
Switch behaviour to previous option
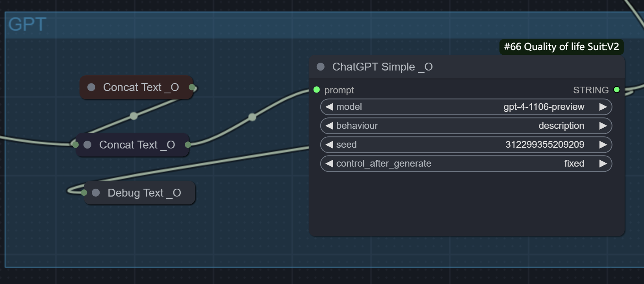[x=329, y=126]
